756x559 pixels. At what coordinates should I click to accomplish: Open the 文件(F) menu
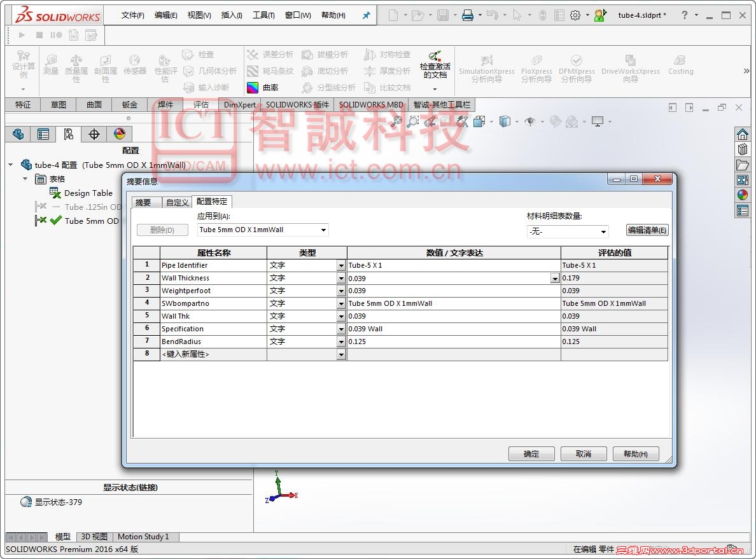pyautogui.click(x=132, y=15)
